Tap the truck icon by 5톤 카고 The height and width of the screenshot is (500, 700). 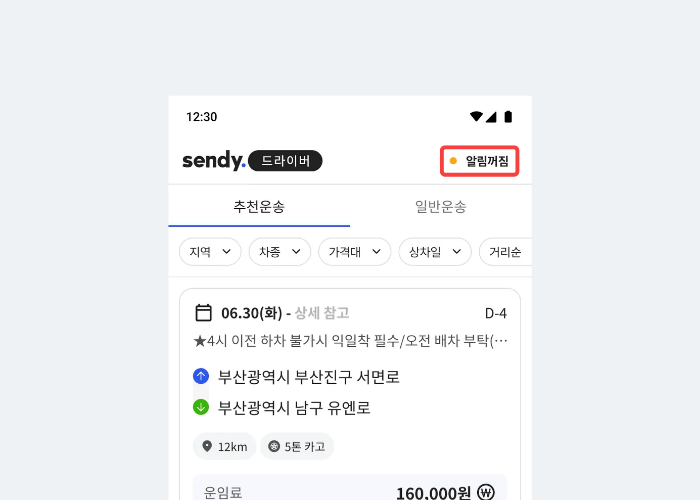(x=274, y=447)
